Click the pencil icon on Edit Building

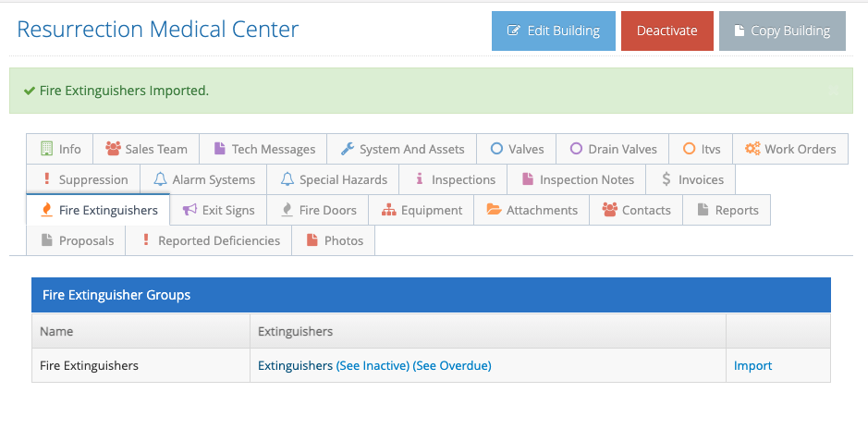pyautogui.click(x=513, y=31)
